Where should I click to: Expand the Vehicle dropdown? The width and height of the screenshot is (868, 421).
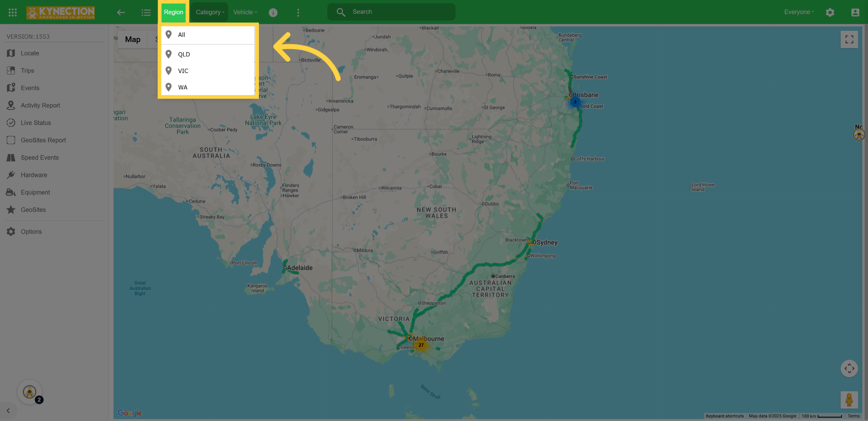245,12
